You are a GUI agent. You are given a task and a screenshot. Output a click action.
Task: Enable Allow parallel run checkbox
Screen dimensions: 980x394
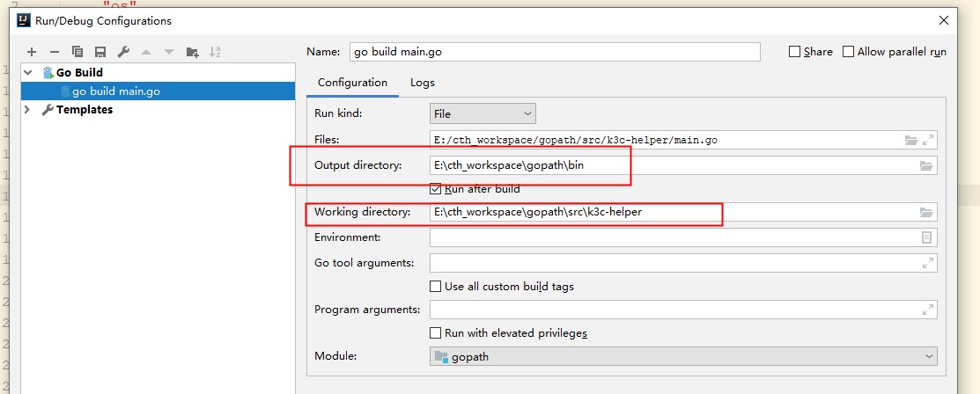848,52
